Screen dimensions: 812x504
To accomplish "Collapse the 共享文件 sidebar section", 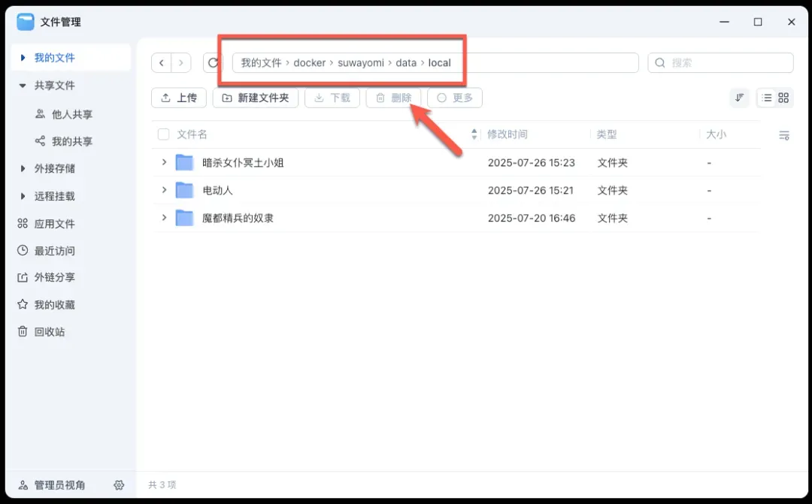I will [23, 86].
